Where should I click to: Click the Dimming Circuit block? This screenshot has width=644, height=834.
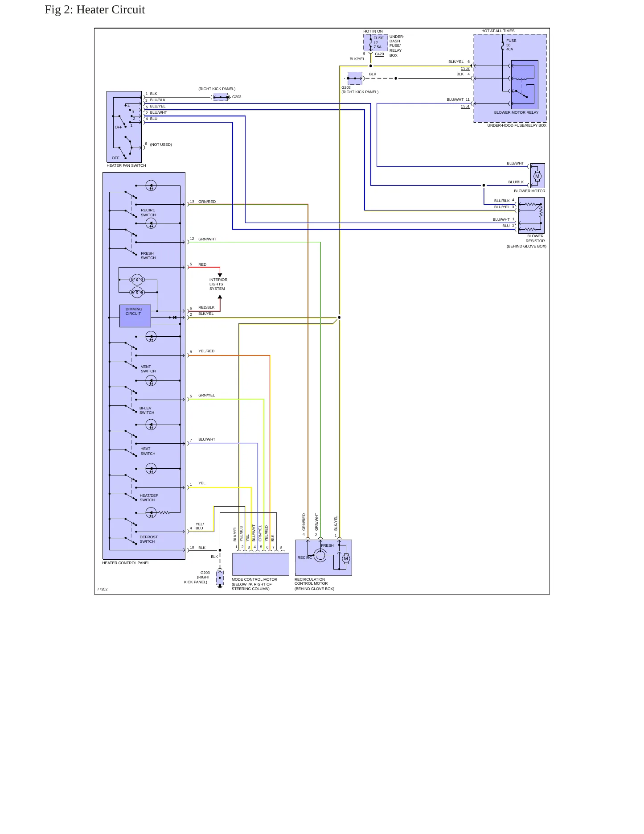click(135, 316)
